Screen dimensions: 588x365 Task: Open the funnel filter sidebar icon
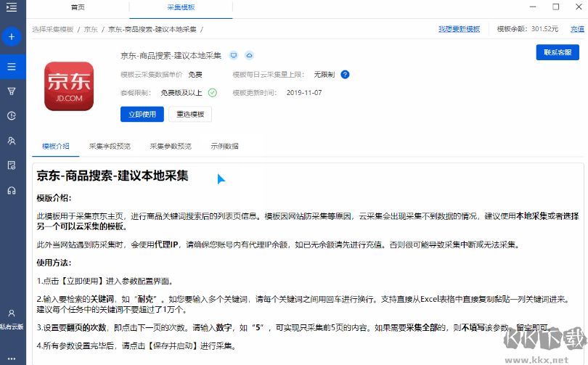click(x=12, y=91)
